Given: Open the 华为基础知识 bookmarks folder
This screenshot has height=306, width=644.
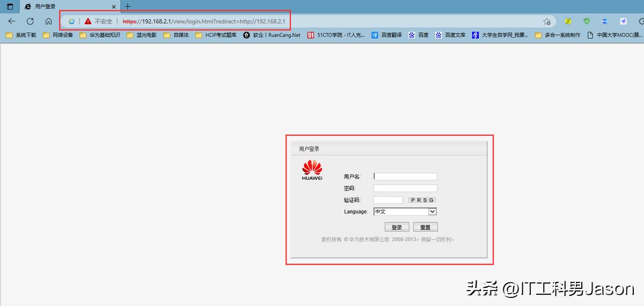Looking at the screenshot, I should pyautogui.click(x=99, y=35).
